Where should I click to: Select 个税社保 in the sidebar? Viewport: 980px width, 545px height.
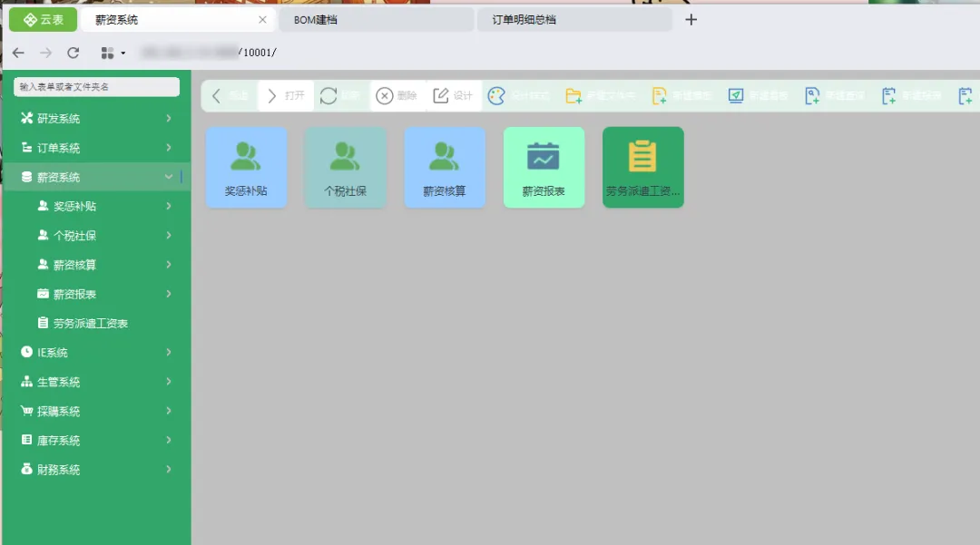[97, 236]
